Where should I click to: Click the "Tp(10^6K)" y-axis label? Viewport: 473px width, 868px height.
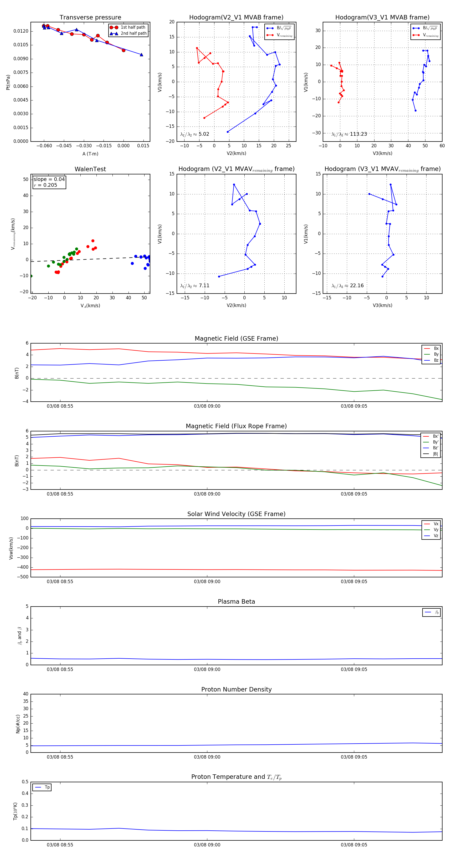[15, 811]
